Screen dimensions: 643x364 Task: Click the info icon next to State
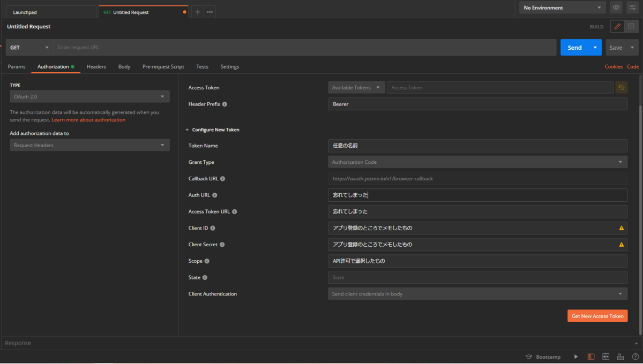tap(205, 277)
